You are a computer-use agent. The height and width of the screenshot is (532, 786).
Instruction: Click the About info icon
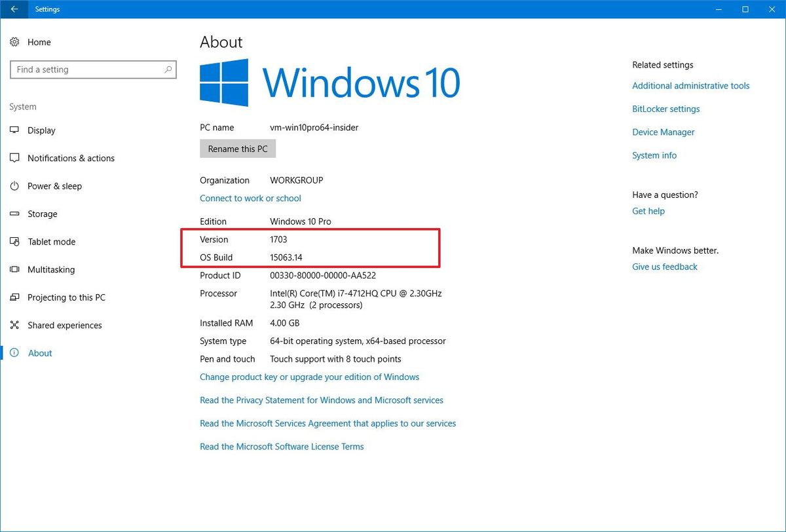tap(14, 353)
